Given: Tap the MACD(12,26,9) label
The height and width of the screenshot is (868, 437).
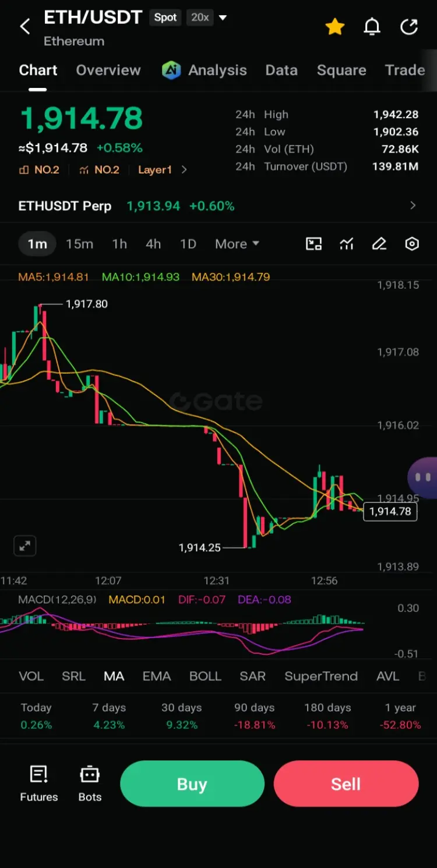Looking at the screenshot, I should point(58,600).
